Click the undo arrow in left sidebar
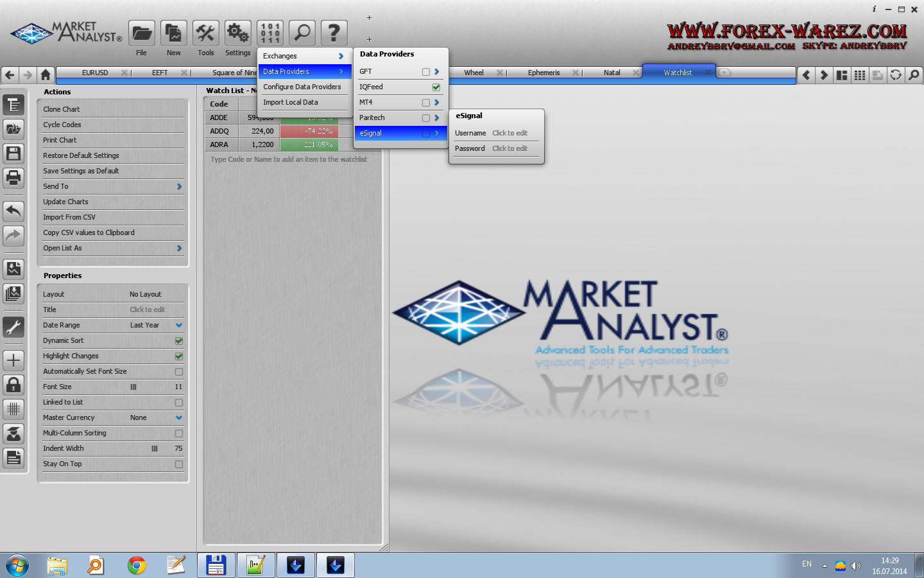924x578 pixels. pos(13,211)
